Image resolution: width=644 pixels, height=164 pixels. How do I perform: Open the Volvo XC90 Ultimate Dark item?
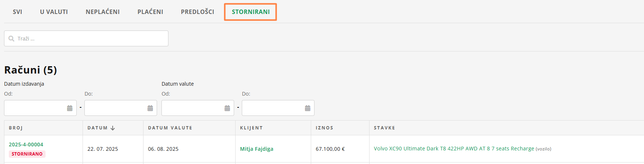pos(454,149)
